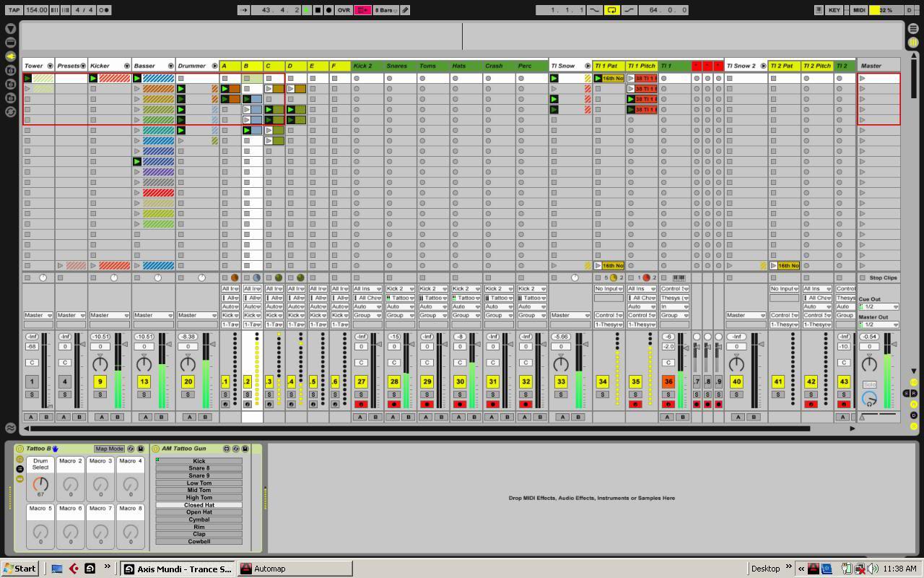
Task: Toggle the OVR overdub switch
Action: pos(343,10)
